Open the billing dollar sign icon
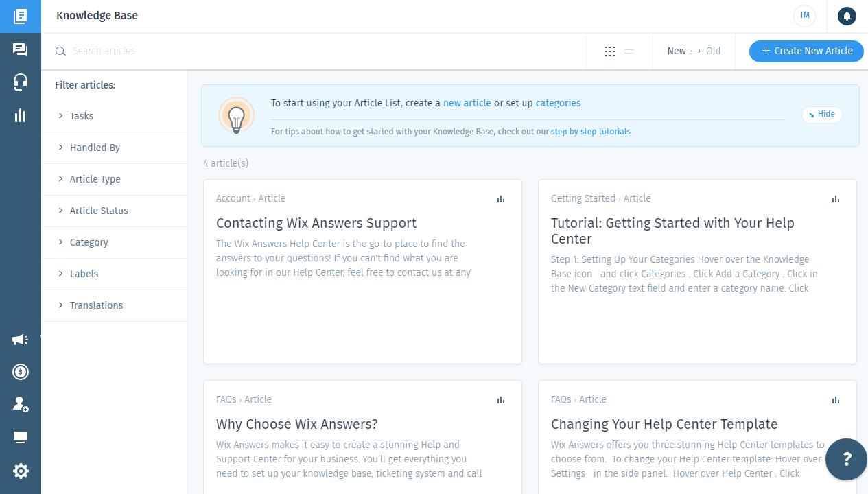The width and height of the screenshot is (868, 494). [20, 372]
